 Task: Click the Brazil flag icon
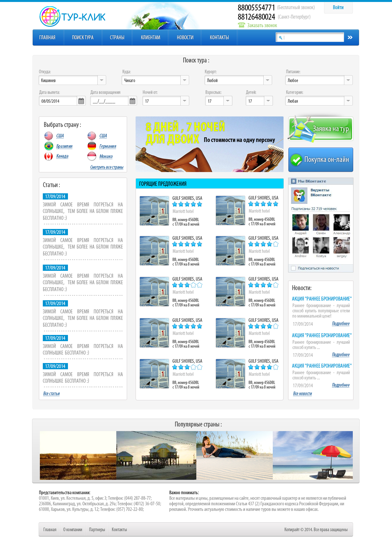[49, 146]
